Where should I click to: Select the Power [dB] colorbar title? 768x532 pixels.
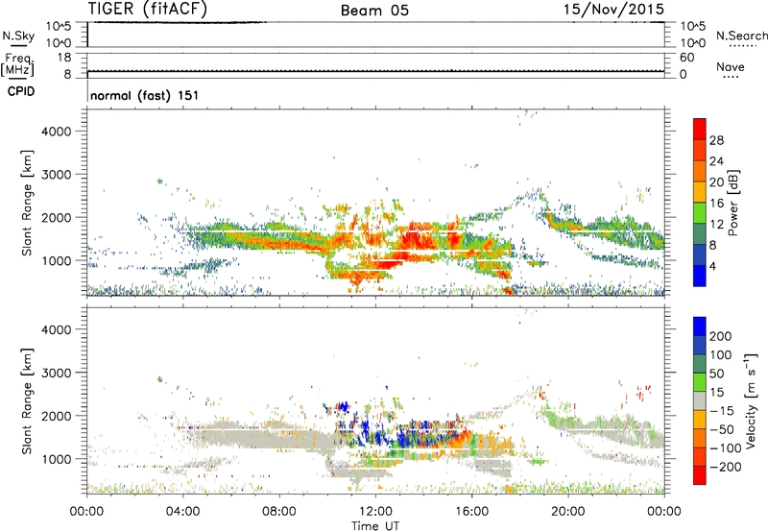732,203
